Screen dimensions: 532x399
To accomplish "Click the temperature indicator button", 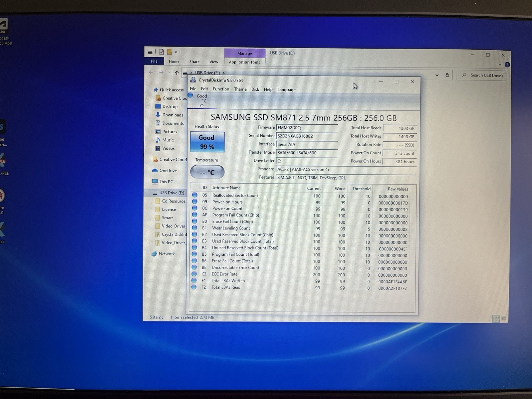I will [x=207, y=172].
